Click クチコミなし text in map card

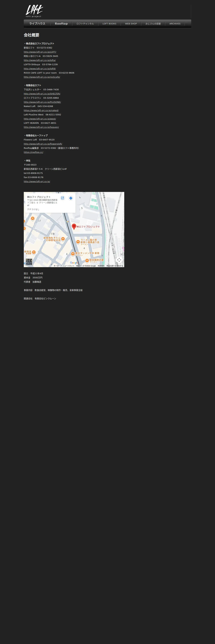[33, 209]
